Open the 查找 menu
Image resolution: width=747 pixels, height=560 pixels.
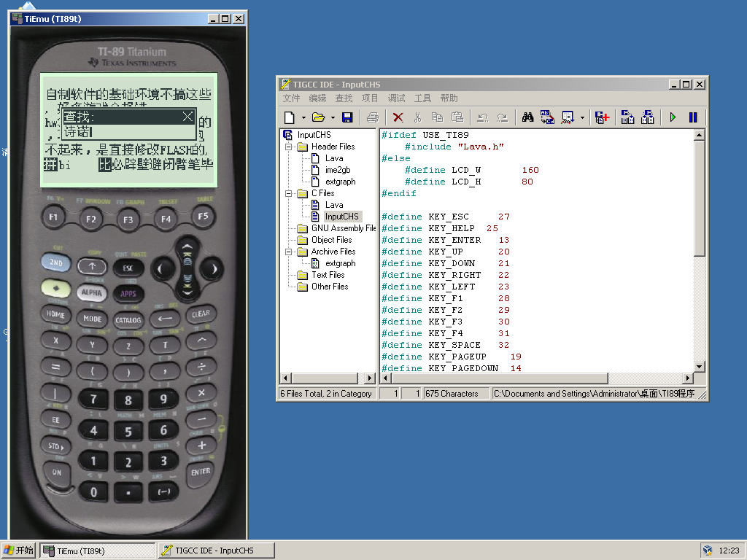[344, 98]
